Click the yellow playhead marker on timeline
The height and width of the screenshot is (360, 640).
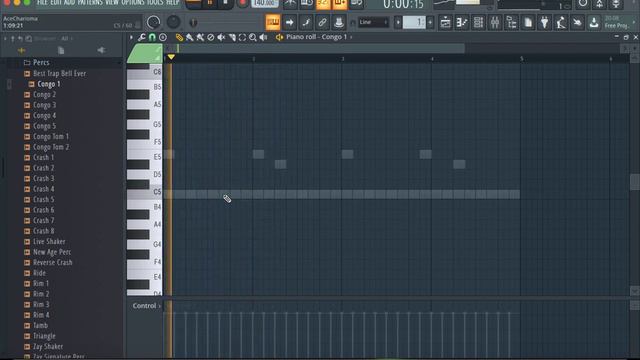171,57
